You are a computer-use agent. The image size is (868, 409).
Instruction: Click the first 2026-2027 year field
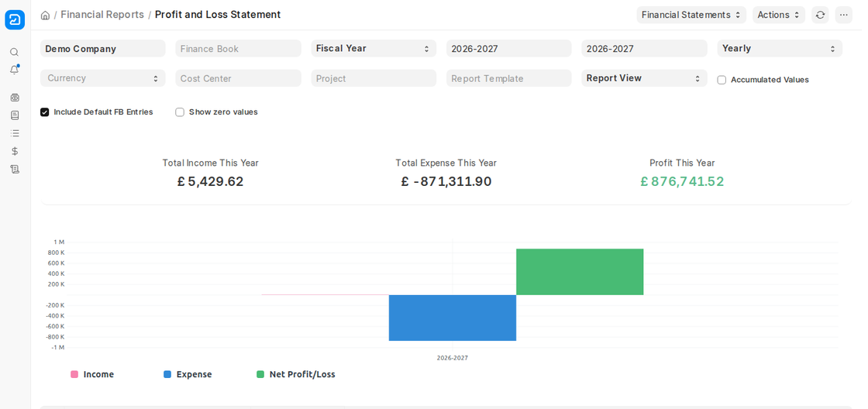tap(509, 48)
